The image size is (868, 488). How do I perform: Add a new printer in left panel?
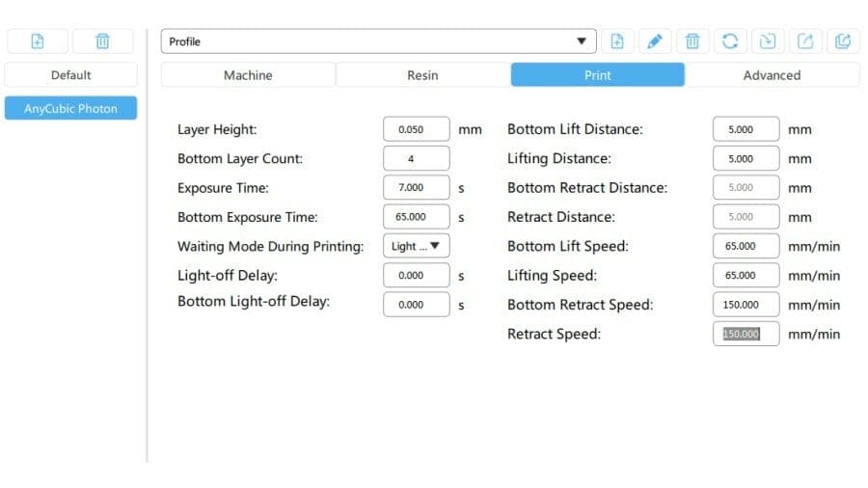(37, 41)
